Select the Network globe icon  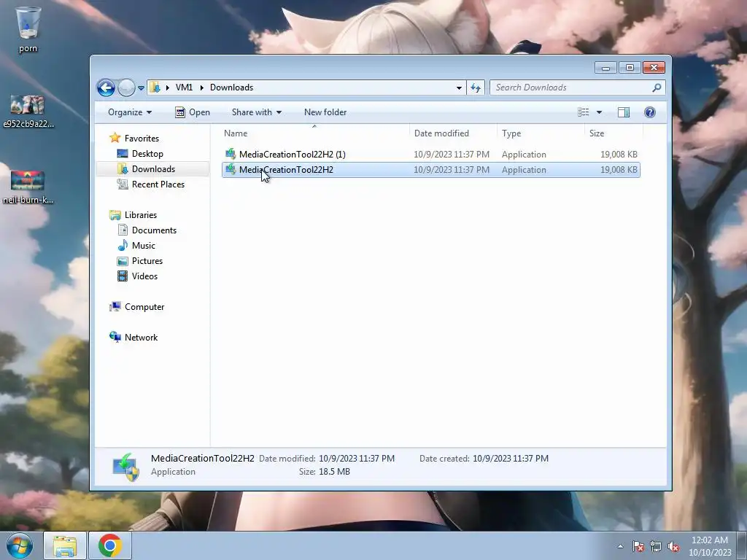115,337
